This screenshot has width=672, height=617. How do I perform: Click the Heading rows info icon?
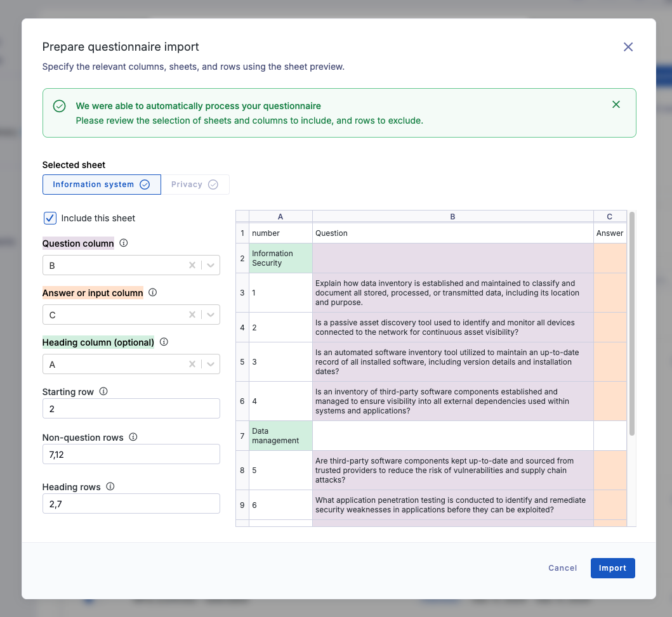110,486
